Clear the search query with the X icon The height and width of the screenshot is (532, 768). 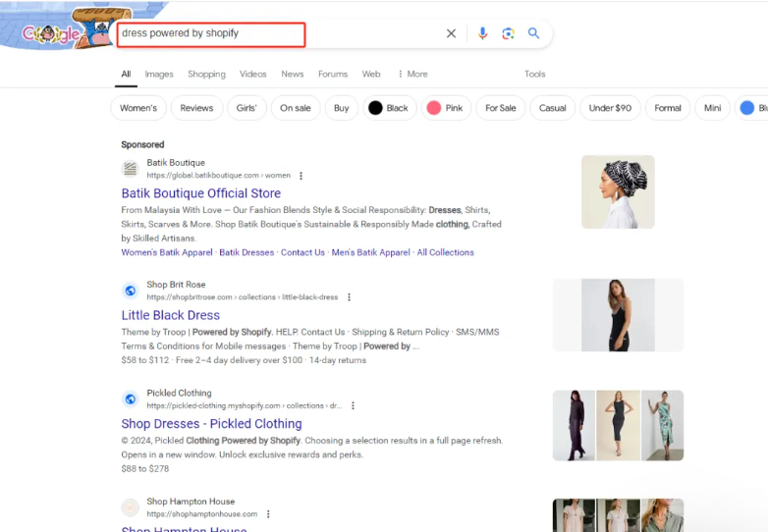(451, 33)
